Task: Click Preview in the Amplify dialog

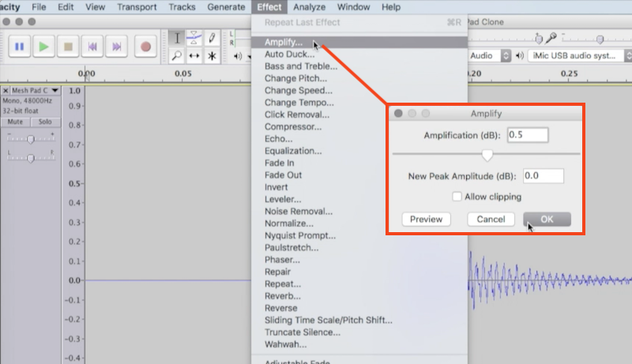Action: tap(426, 220)
